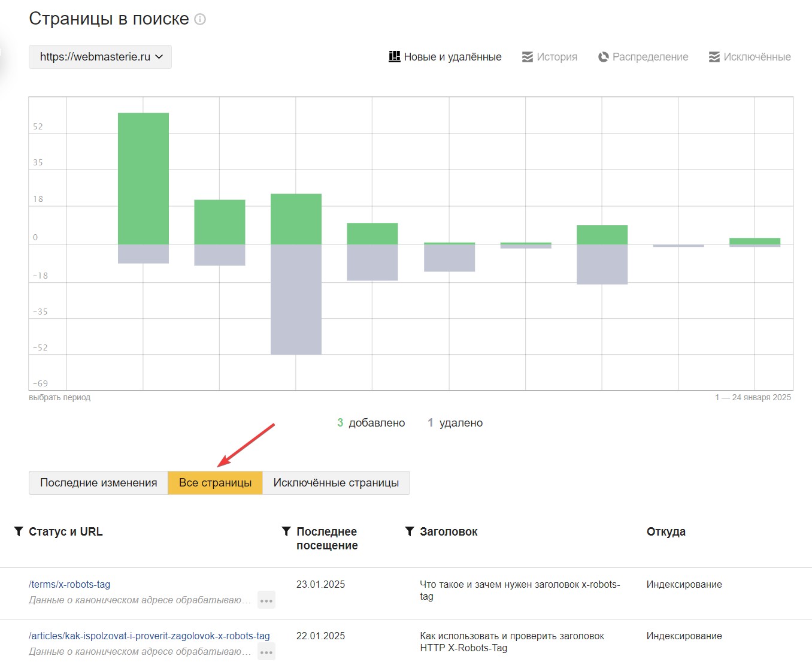Click the выбрать период link under the chart
The height and width of the screenshot is (668, 812).
pyautogui.click(x=60, y=397)
